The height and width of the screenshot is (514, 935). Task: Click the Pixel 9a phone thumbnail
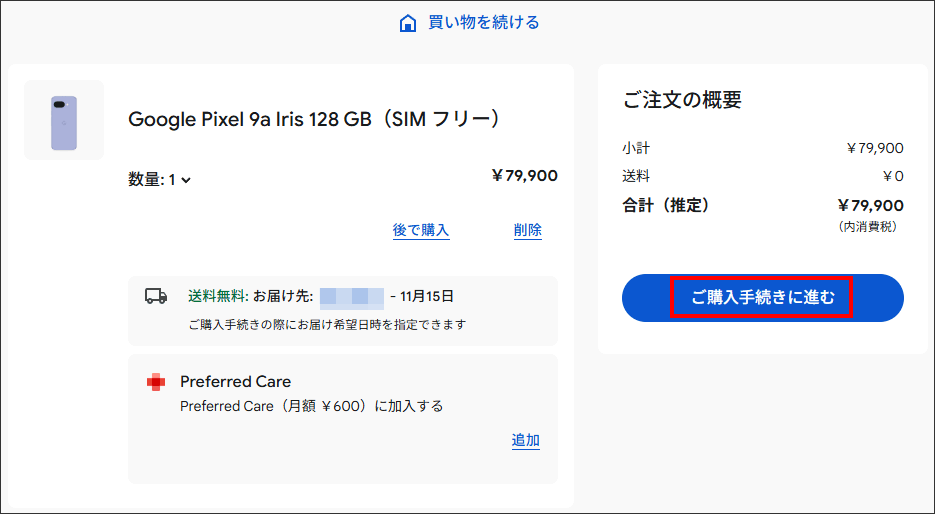tap(64, 121)
